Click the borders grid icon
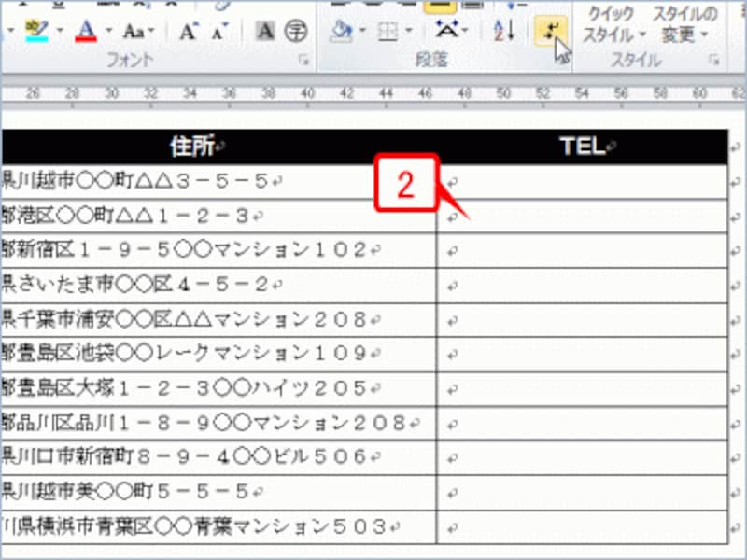747x560 pixels. tap(388, 32)
